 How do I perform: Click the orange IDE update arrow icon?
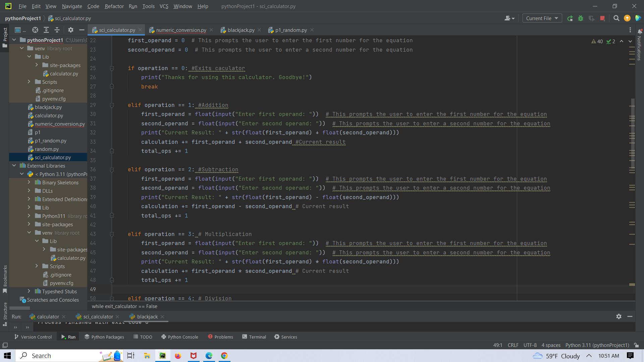click(627, 18)
